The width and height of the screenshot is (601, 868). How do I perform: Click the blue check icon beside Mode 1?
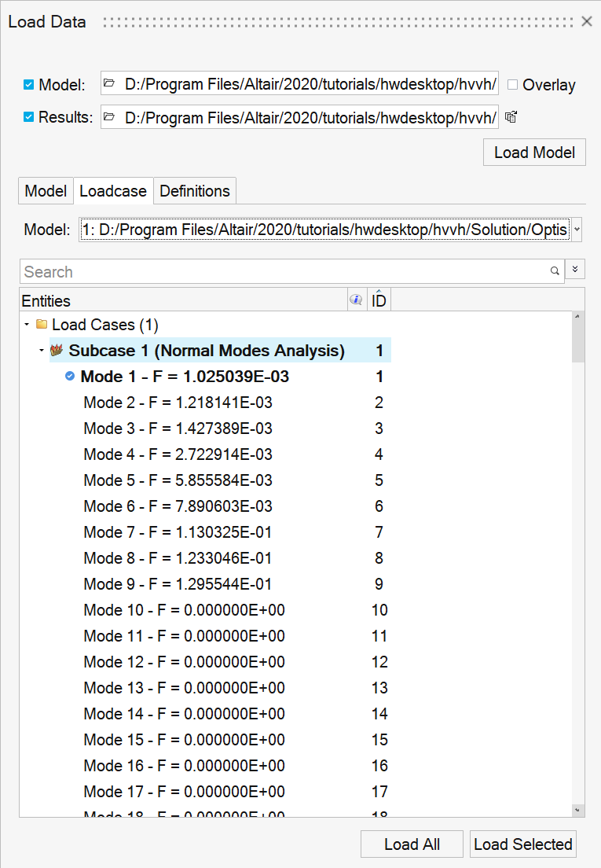pos(70,377)
